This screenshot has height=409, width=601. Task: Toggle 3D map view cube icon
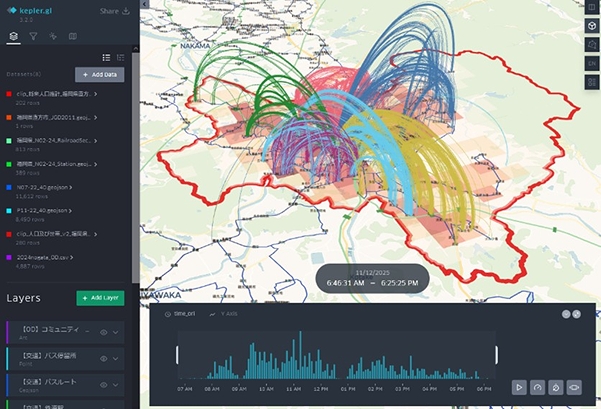coord(590,25)
